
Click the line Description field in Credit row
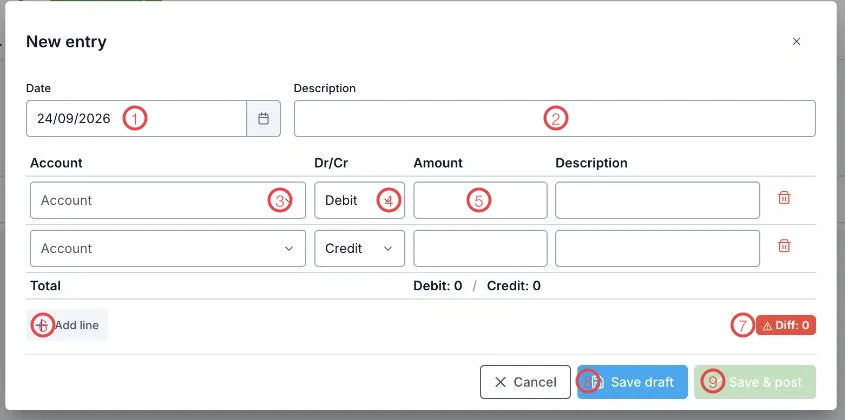657,249
